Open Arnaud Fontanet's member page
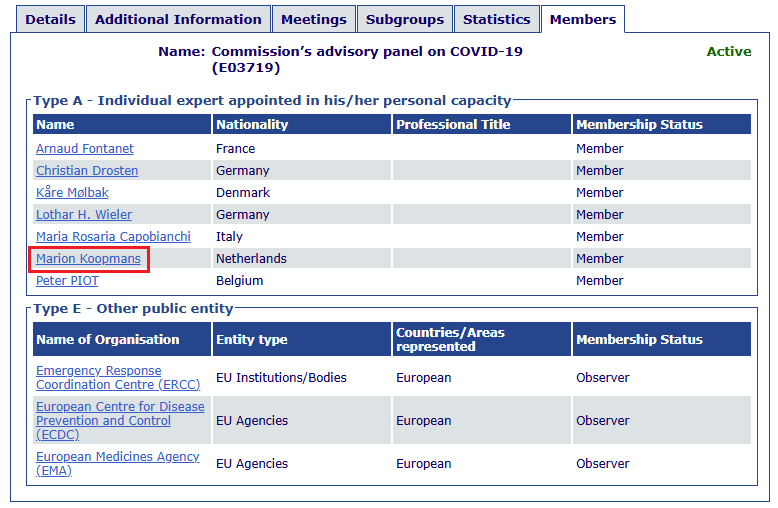 [85, 149]
